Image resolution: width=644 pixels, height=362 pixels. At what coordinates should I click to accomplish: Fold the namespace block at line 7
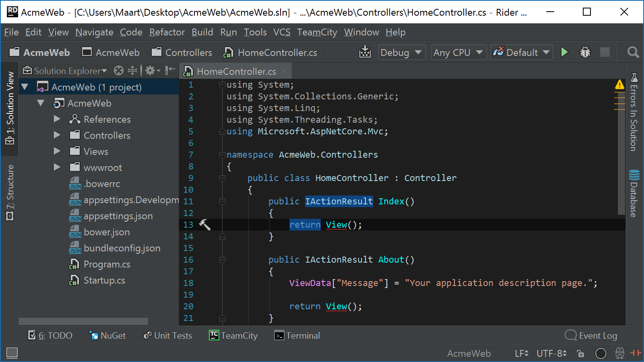pyautogui.click(x=222, y=154)
